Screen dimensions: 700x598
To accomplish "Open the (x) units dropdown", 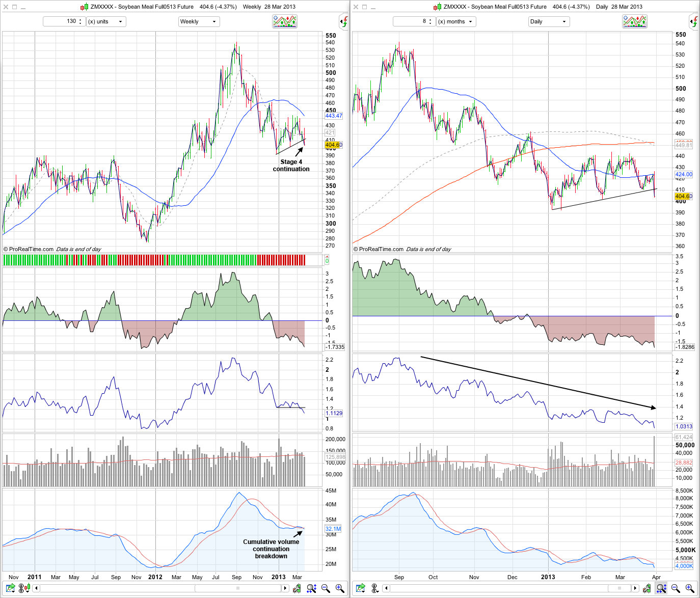I will pyautogui.click(x=106, y=21).
